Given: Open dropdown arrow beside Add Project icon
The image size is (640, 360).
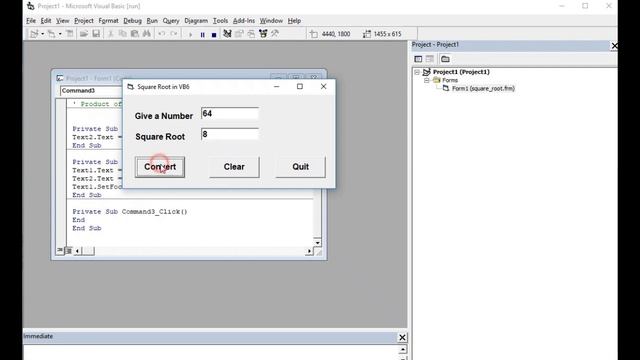Looking at the screenshot, I should click(42, 34).
